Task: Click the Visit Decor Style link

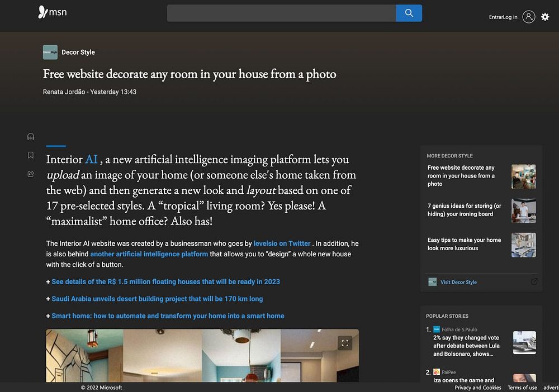Action: click(x=458, y=282)
